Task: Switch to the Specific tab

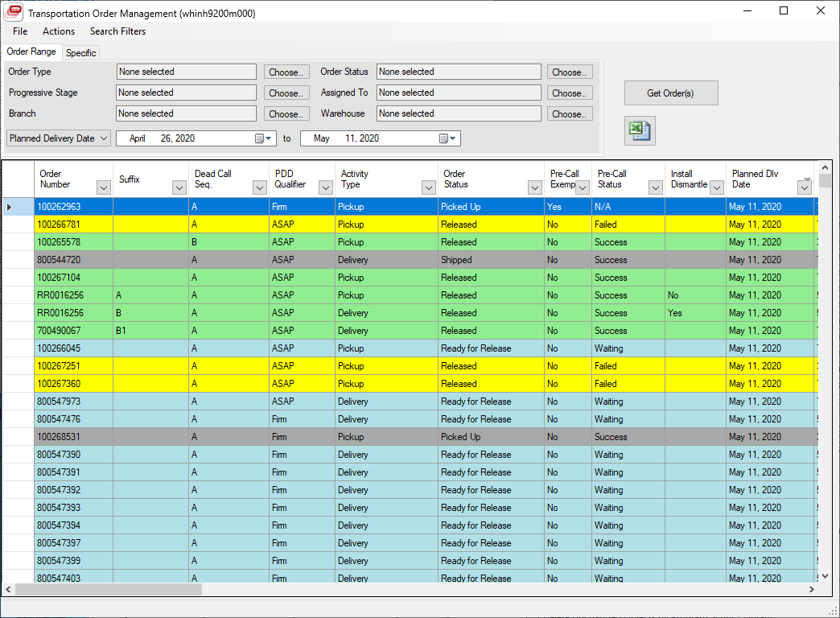Action: pos(80,51)
